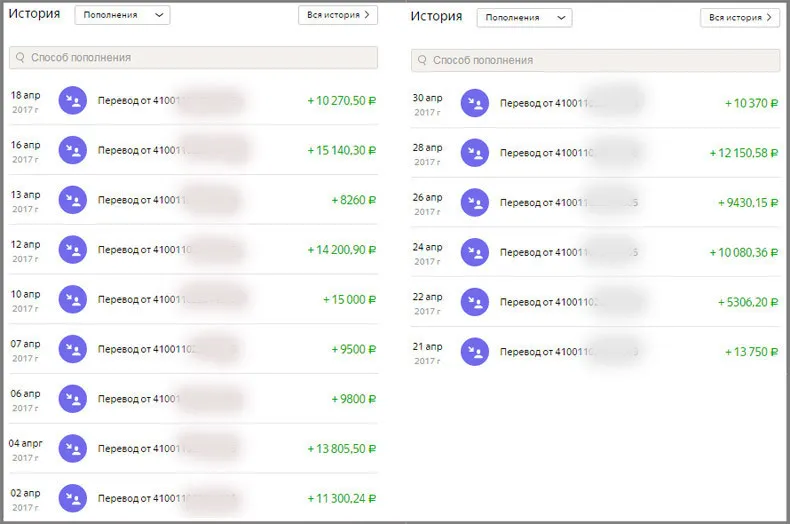The image size is (790, 524).
Task: Click transfer icon for 30 апр entry
Action: click(474, 103)
